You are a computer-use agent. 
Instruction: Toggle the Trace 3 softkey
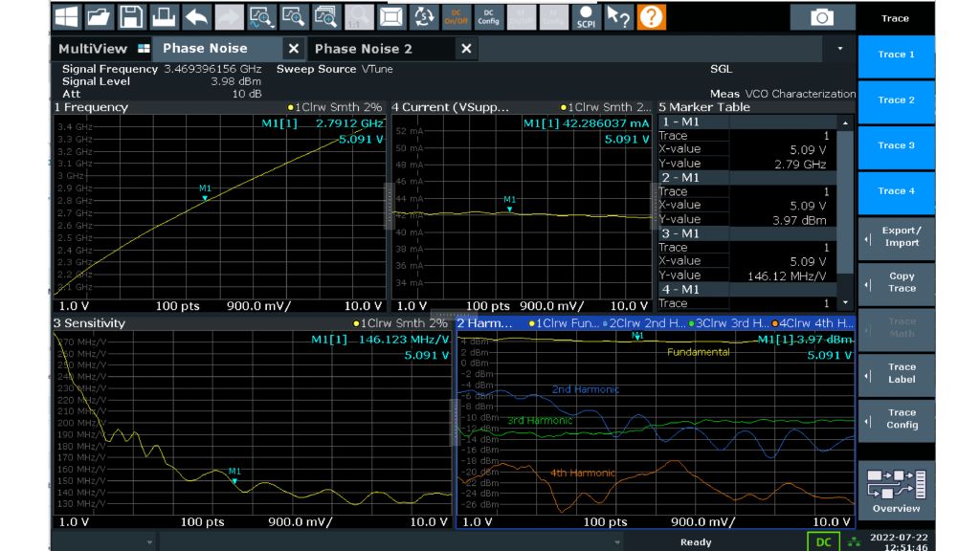[896, 145]
